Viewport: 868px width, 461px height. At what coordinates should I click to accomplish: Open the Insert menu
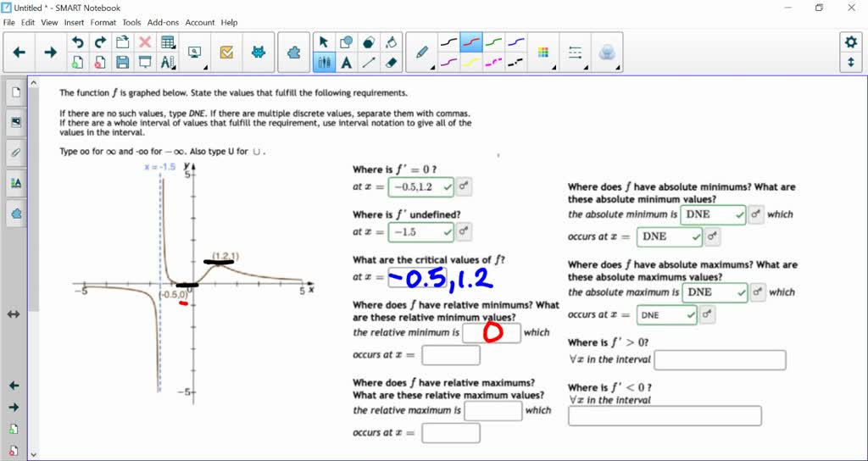coord(75,23)
